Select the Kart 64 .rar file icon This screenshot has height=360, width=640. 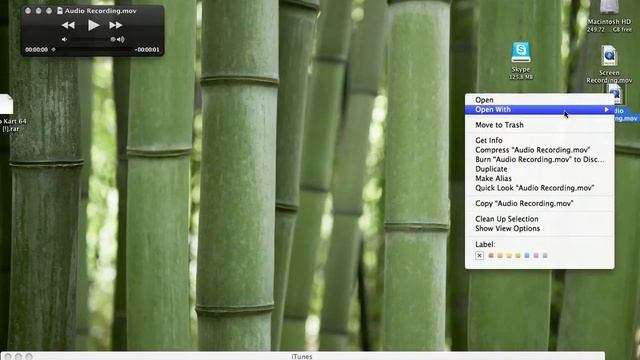[6, 104]
